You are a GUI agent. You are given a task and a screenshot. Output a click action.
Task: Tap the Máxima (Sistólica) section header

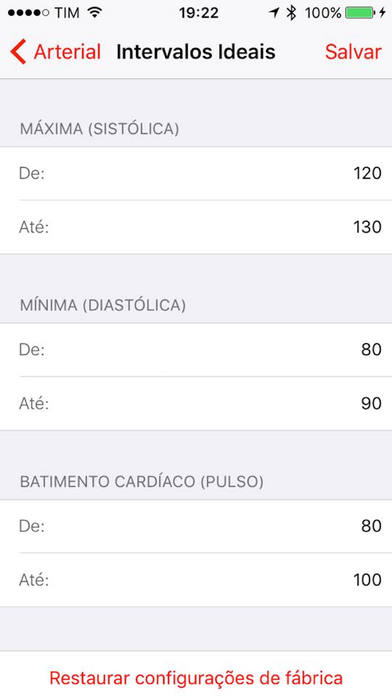tap(99, 129)
